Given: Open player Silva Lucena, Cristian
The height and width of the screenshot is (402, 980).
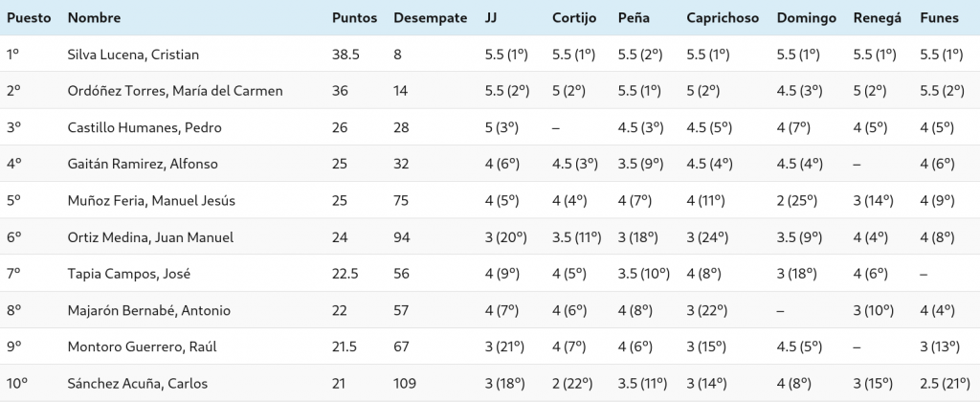Looking at the screenshot, I should point(133,55).
